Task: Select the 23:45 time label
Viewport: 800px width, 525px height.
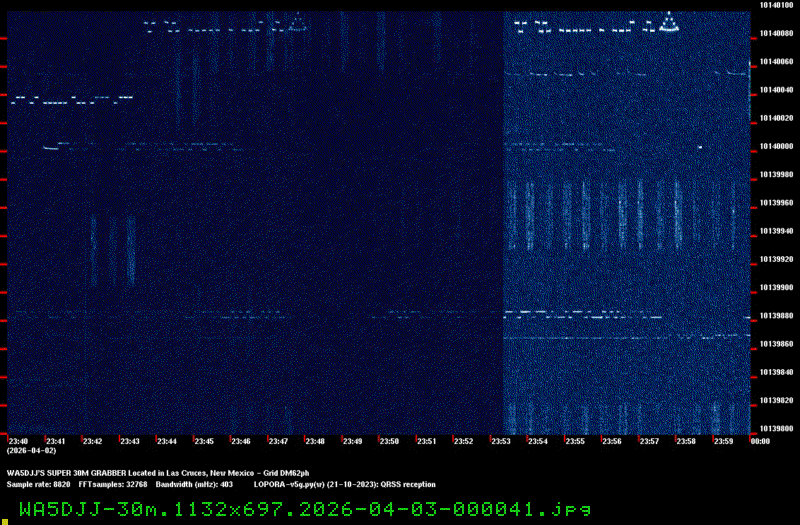Action: (204, 441)
